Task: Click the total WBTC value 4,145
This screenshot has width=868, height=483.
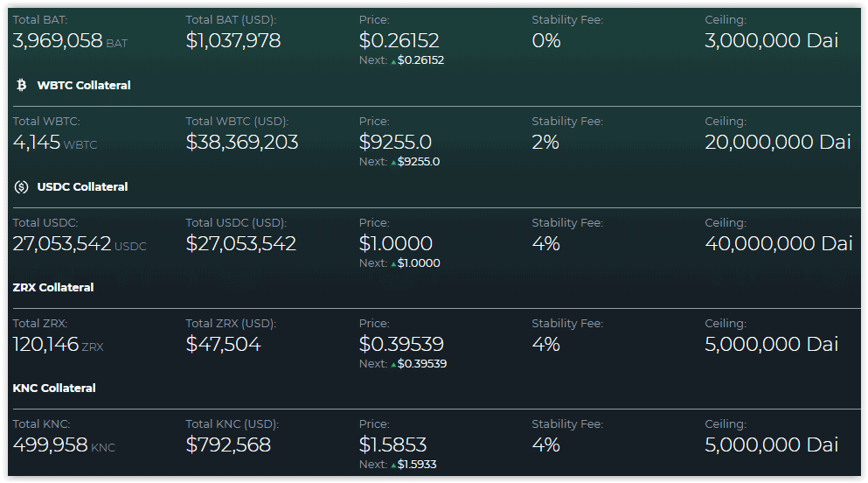Action: (x=37, y=143)
